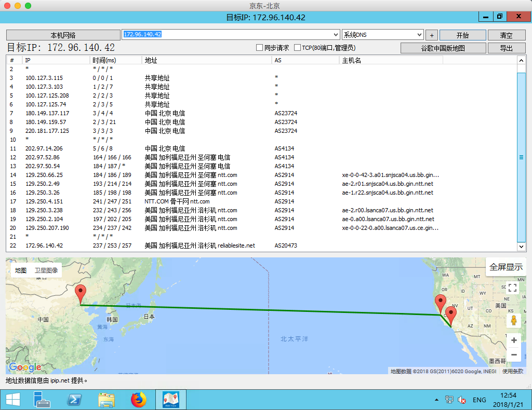Screen dimensions: 532x410
Task: Open the map 使用条款 link
Action: (513, 371)
